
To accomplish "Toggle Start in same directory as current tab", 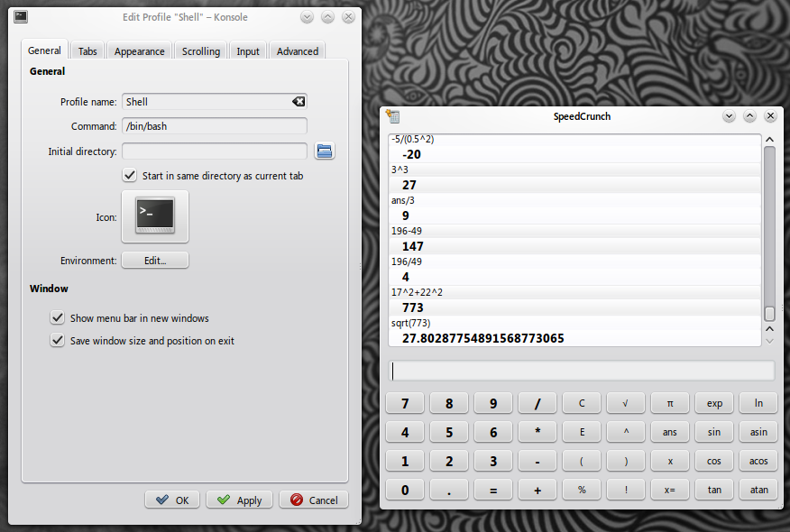I will tap(130, 175).
